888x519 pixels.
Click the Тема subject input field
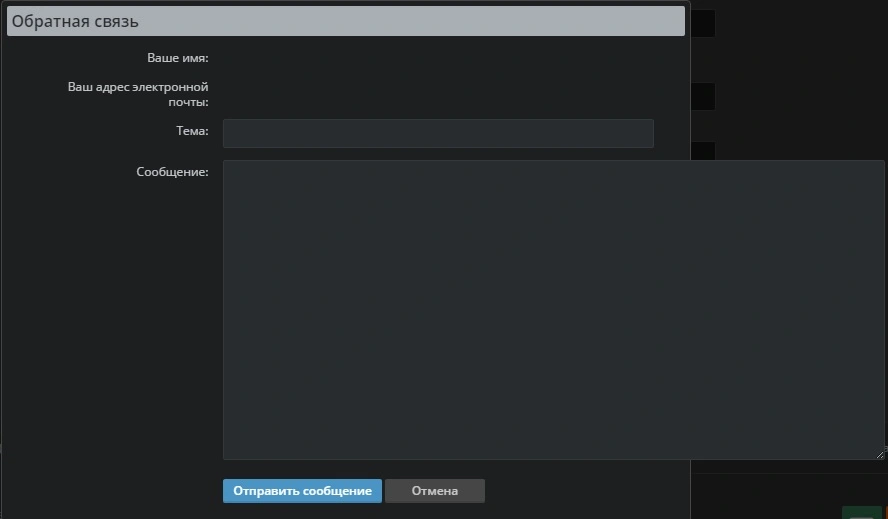pyautogui.click(x=438, y=133)
